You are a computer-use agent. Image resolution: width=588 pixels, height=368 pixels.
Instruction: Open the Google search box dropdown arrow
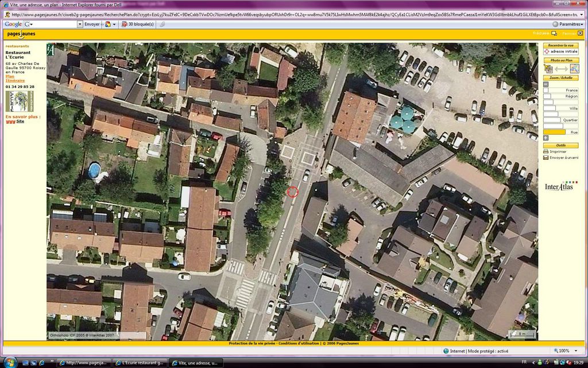[80, 24]
